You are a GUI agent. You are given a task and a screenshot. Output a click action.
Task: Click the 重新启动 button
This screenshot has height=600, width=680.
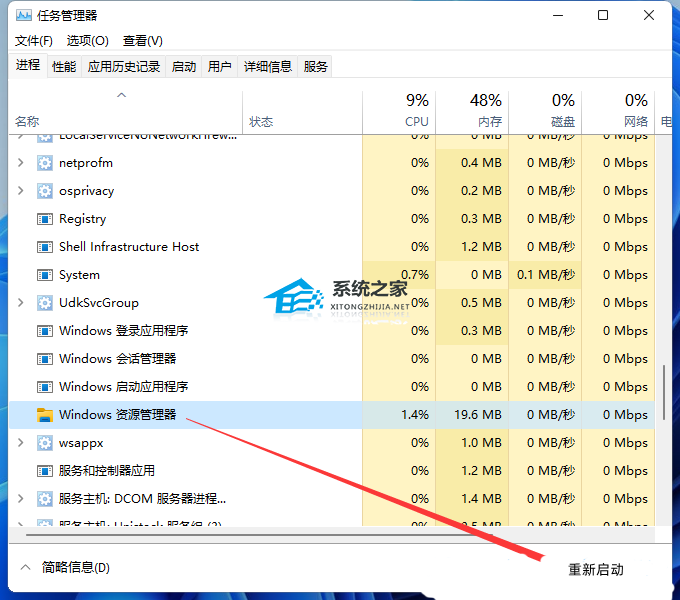[596, 569]
